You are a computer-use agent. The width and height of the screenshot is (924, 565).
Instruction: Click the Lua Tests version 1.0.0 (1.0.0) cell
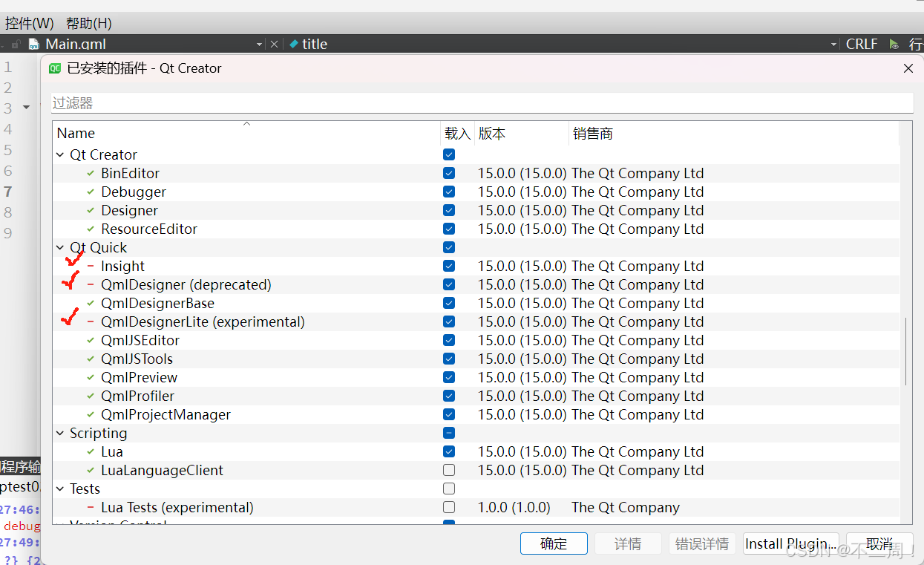(x=514, y=507)
